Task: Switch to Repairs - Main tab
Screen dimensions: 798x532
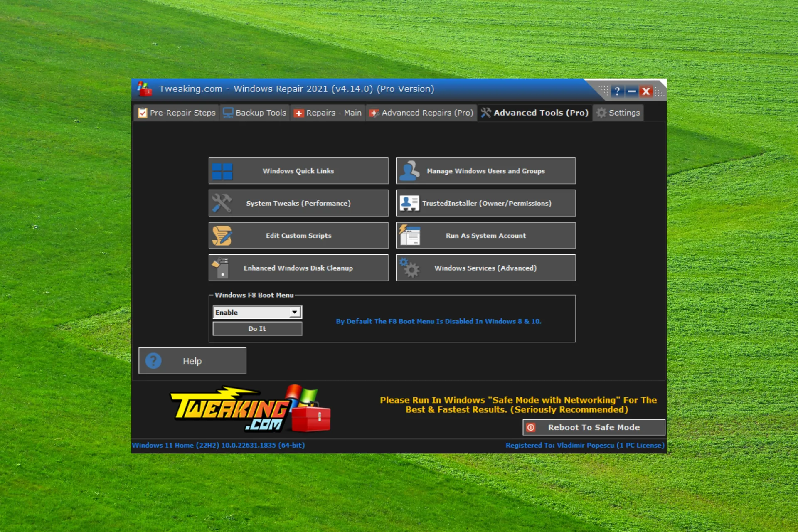Action: (x=328, y=113)
